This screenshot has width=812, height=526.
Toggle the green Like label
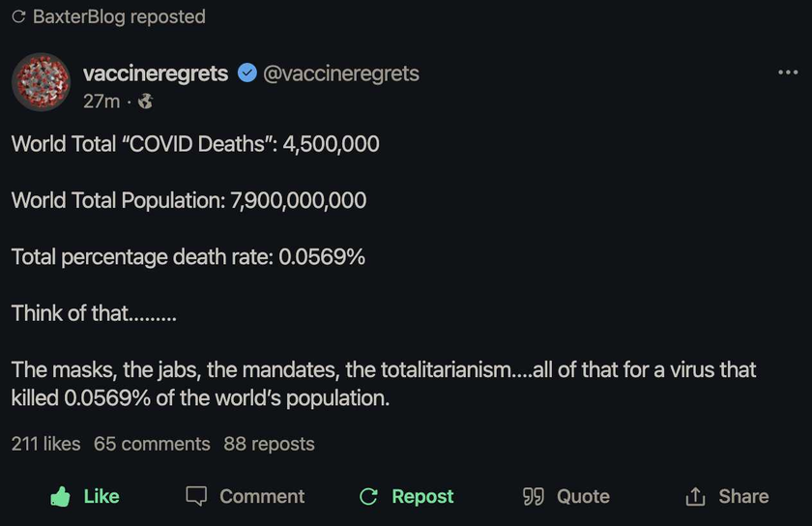[101, 496]
